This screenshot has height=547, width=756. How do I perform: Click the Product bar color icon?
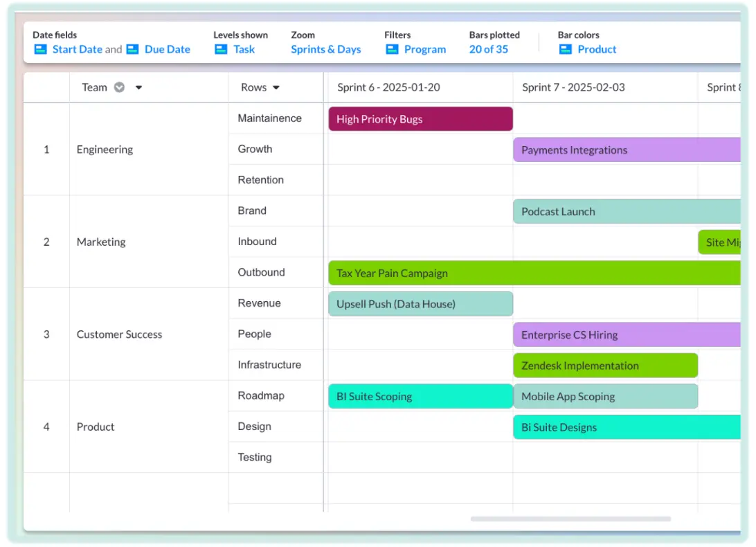point(565,49)
